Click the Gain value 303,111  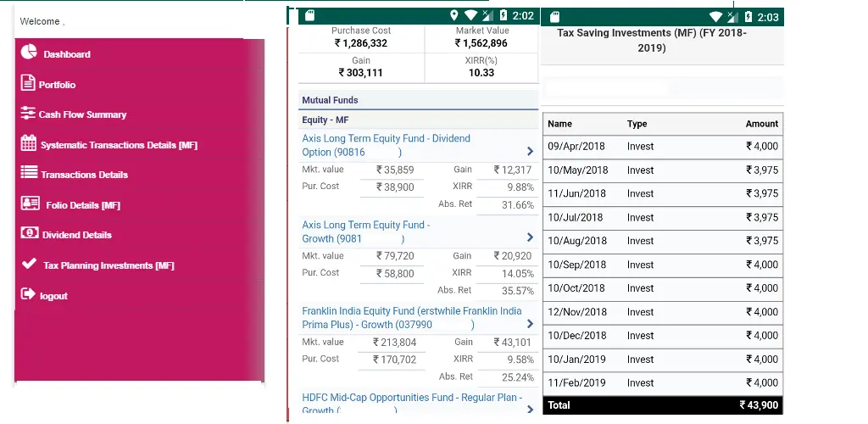pos(361,73)
